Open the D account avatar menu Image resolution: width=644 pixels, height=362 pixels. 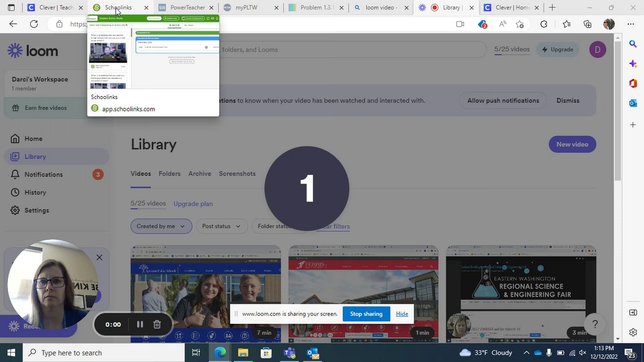[x=598, y=49]
